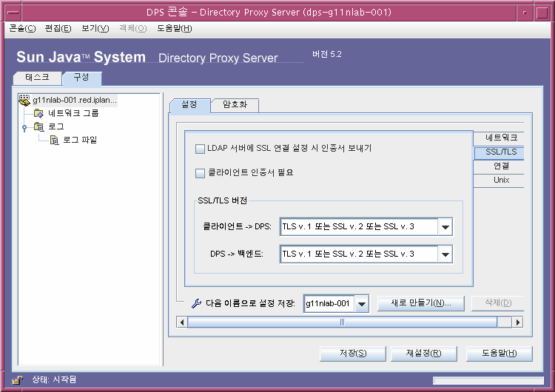This screenshot has width=555, height=392.
Task: Open the 콘솔(C) menu
Action: coord(22,29)
